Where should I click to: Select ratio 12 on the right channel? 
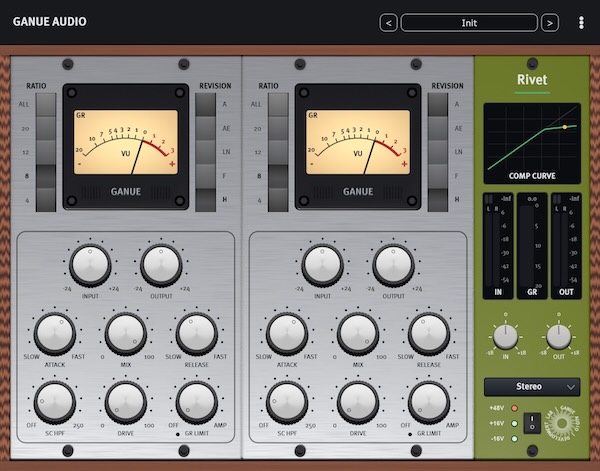click(x=278, y=152)
